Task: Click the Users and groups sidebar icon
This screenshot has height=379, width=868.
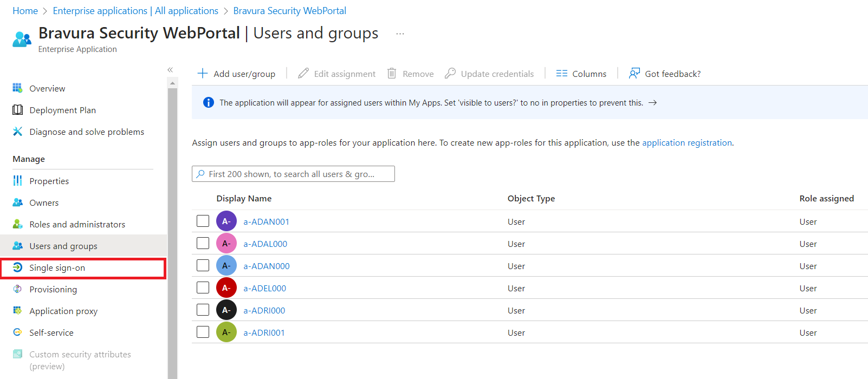Action: (x=17, y=246)
